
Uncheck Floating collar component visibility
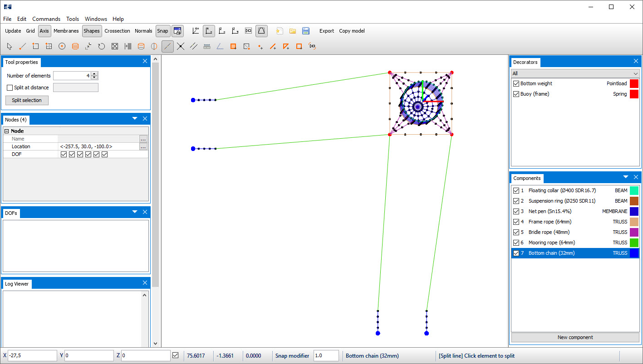[516, 190]
